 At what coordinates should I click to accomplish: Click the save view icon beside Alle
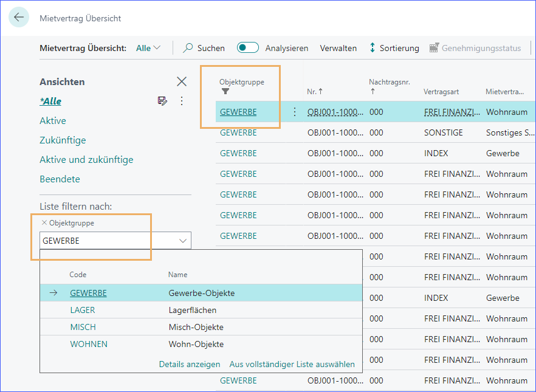point(162,101)
